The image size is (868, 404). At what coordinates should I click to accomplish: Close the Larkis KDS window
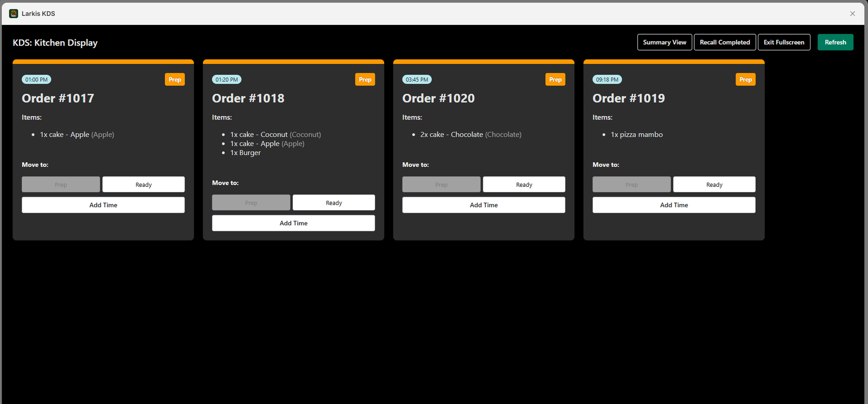point(852,14)
